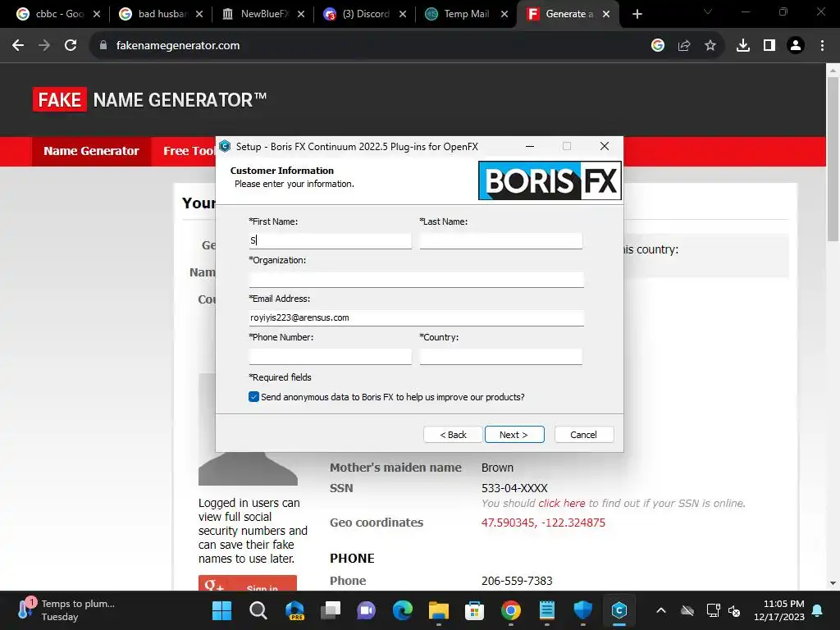Click the address bar URL

(178, 46)
